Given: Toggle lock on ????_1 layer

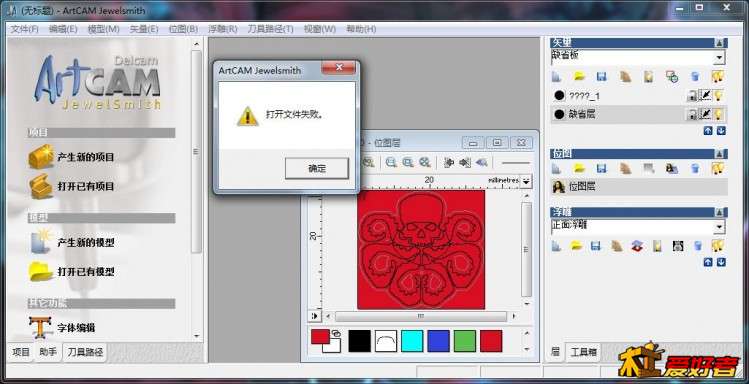Looking at the screenshot, I should (692, 96).
